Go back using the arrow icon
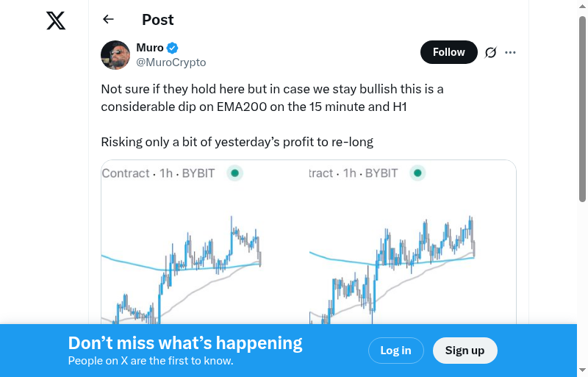Screen dimensions: 588x377 coord(109,20)
